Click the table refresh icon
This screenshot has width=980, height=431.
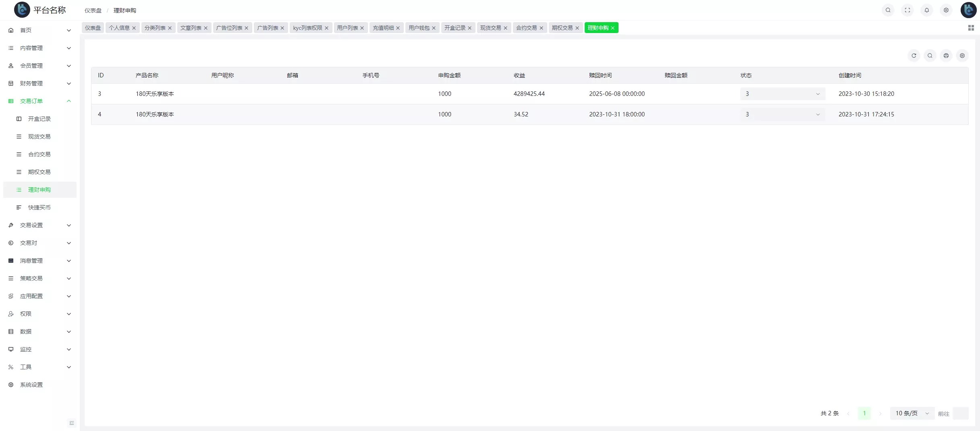coord(914,56)
